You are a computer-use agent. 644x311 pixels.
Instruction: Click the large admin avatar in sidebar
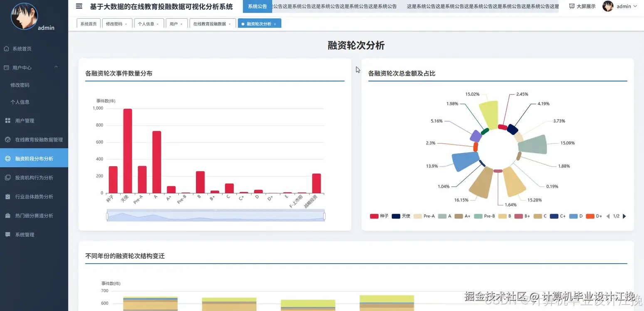(x=24, y=16)
